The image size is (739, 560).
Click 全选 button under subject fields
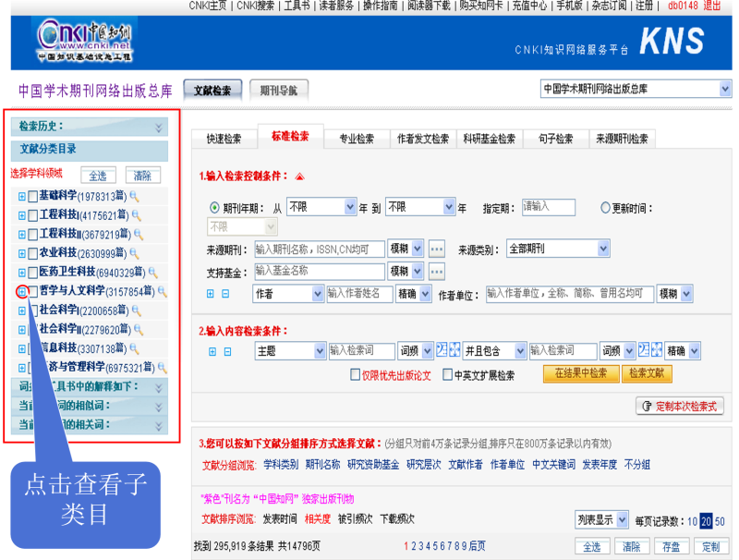click(x=98, y=176)
